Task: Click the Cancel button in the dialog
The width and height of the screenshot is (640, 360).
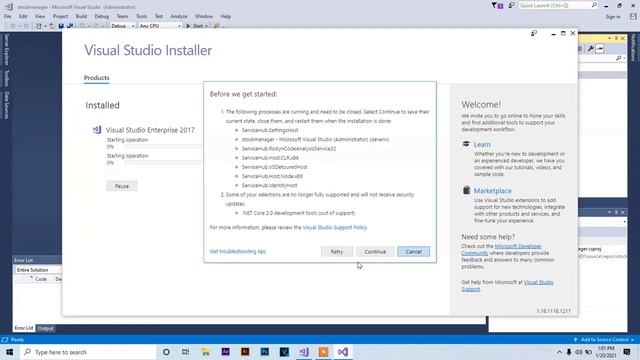Action: click(x=413, y=252)
